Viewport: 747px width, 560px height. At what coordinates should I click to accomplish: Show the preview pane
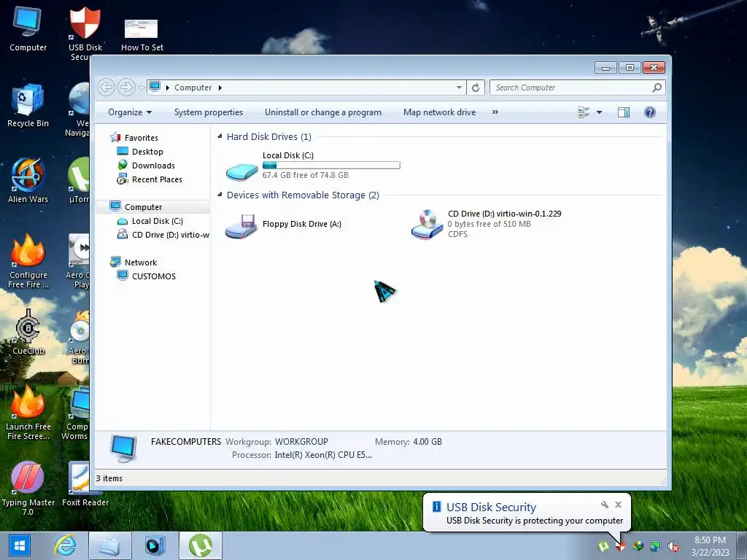coord(624,112)
